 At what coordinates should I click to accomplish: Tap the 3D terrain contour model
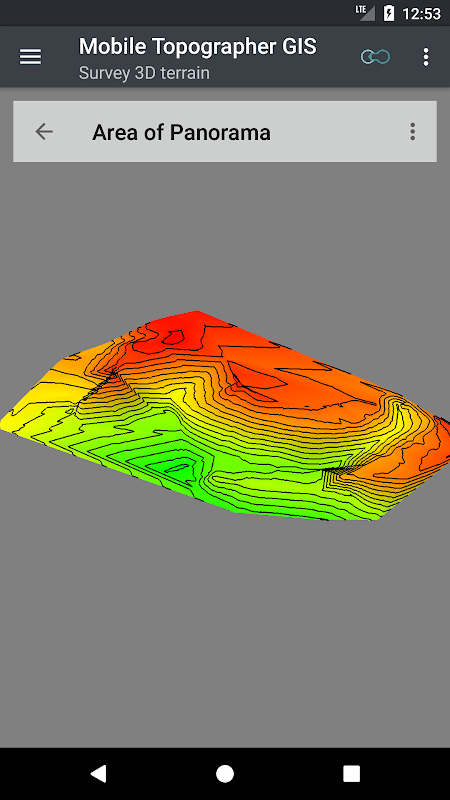[224, 416]
